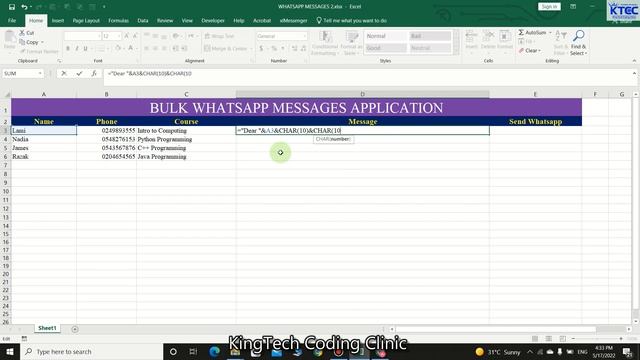The height and width of the screenshot is (360, 640).
Task: Click zoom out minus in status bar
Action: 573,339
